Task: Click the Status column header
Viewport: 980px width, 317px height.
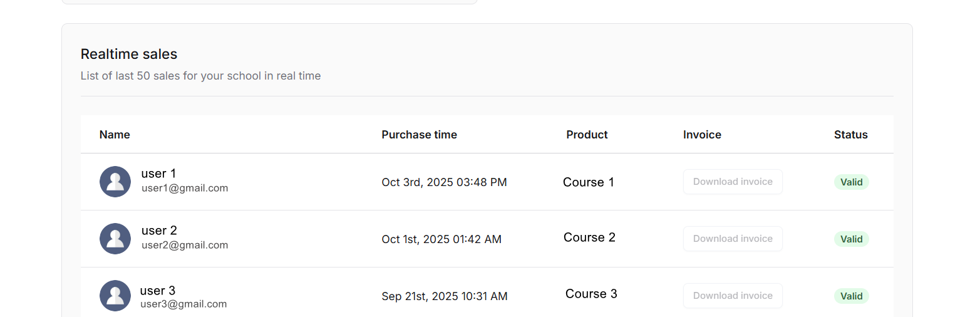Action: point(850,135)
